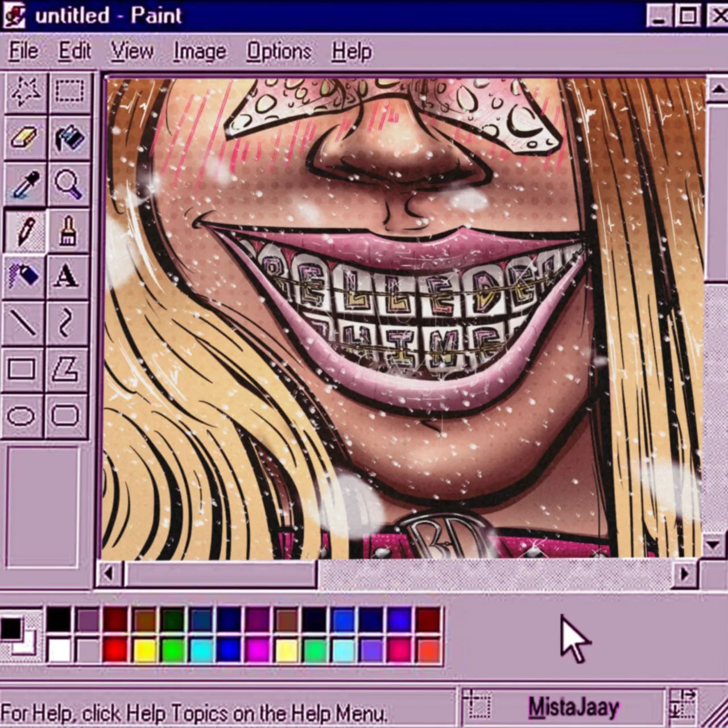The image size is (728, 728).
Task: Open the File menu
Action: pos(24,52)
